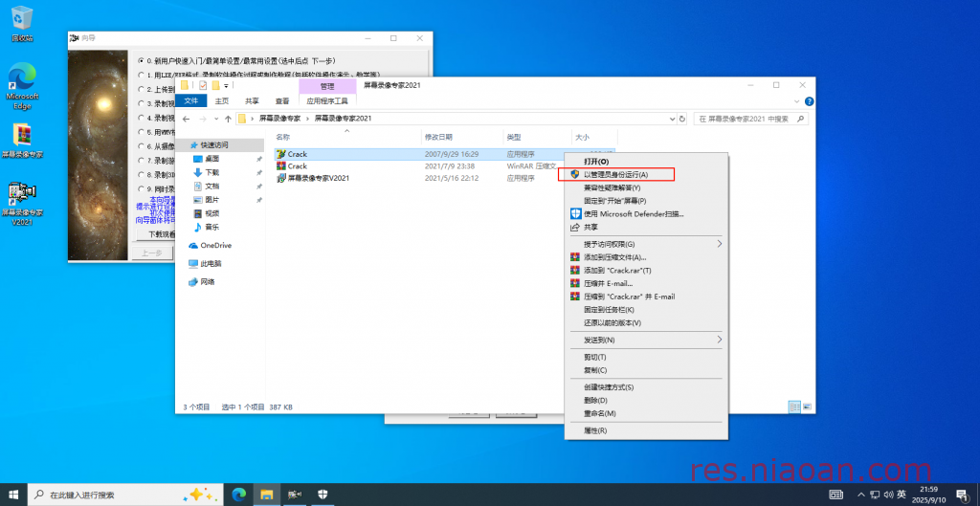Switch to the 查看 ribbon tab
The width and height of the screenshot is (980, 506).
click(x=282, y=100)
